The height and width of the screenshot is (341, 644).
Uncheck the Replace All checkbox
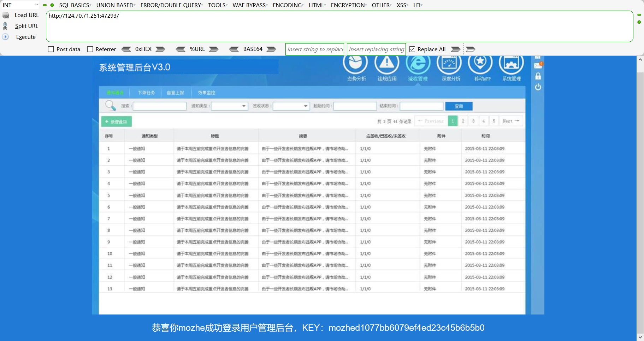pyautogui.click(x=412, y=49)
